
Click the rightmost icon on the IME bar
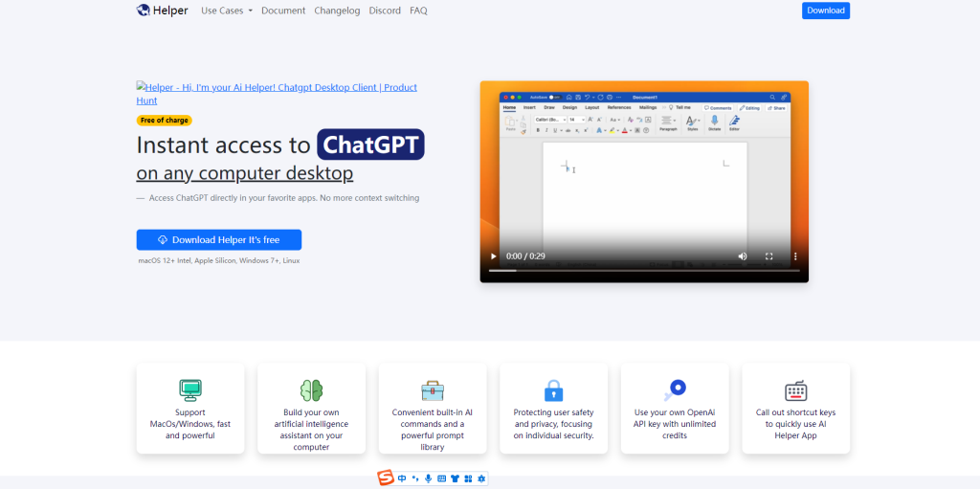[481, 479]
